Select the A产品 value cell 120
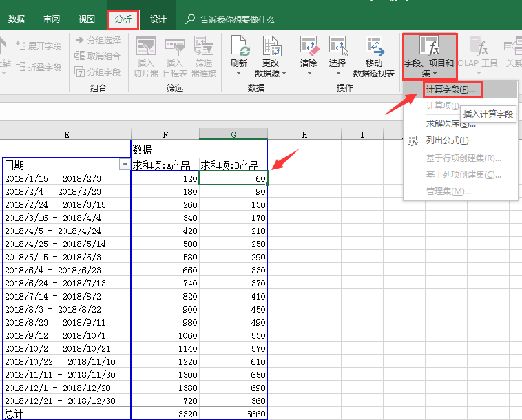This screenshot has width=522, height=420. point(165,178)
